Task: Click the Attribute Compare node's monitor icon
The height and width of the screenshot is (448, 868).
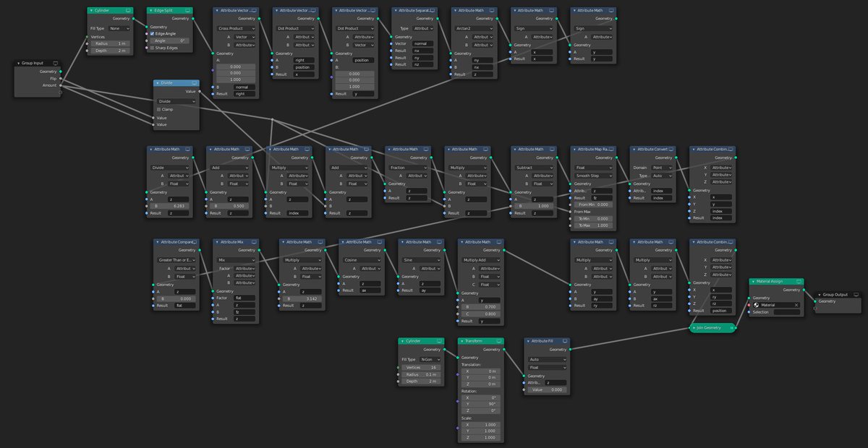Action: pyautogui.click(x=195, y=242)
